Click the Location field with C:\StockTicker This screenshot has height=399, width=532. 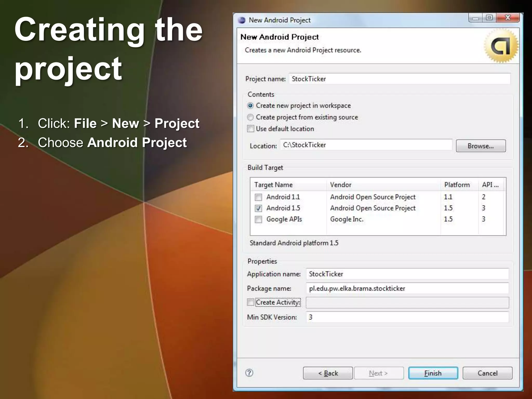tap(366, 145)
